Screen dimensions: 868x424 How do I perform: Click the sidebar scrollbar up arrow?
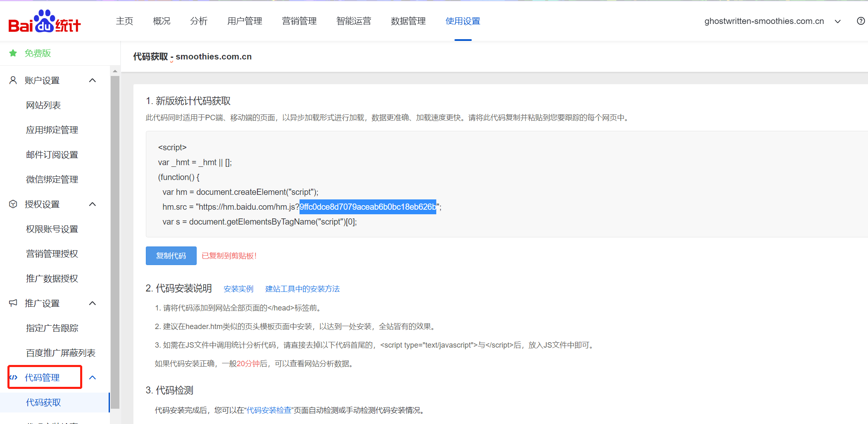pos(115,71)
